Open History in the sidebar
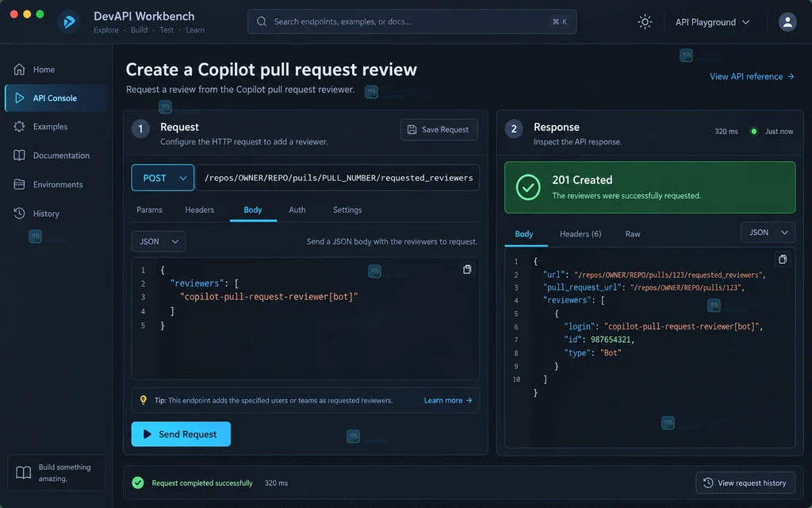 pos(56,214)
